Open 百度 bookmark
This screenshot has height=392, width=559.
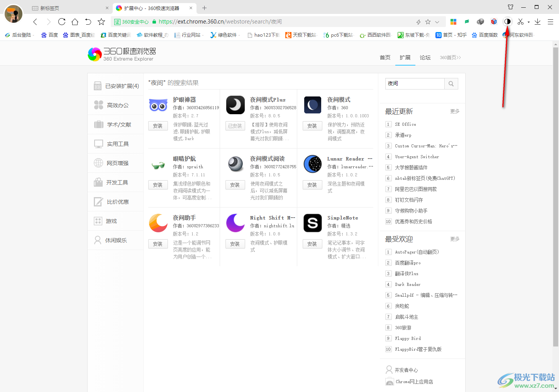50,35
